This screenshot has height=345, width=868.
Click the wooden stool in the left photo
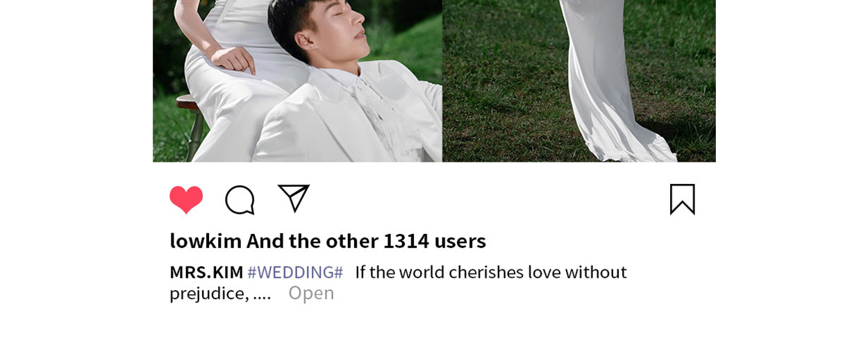click(x=190, y=121)
